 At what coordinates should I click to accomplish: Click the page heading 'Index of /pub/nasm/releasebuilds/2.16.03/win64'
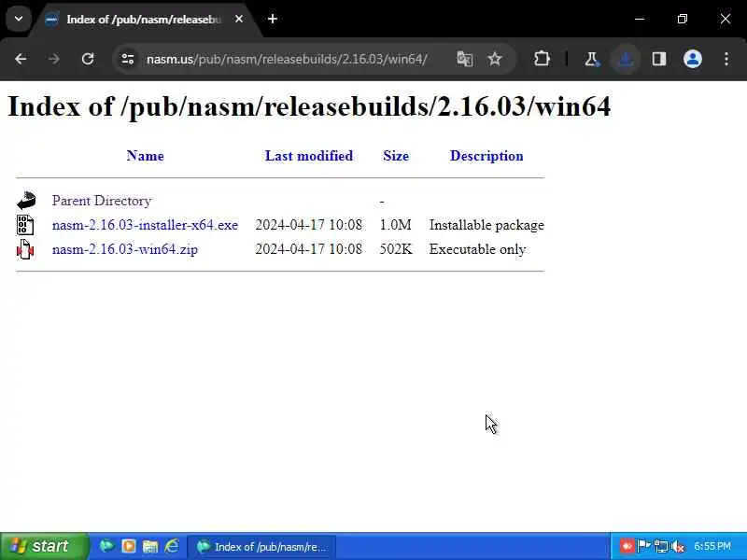[x=309, y=105]
